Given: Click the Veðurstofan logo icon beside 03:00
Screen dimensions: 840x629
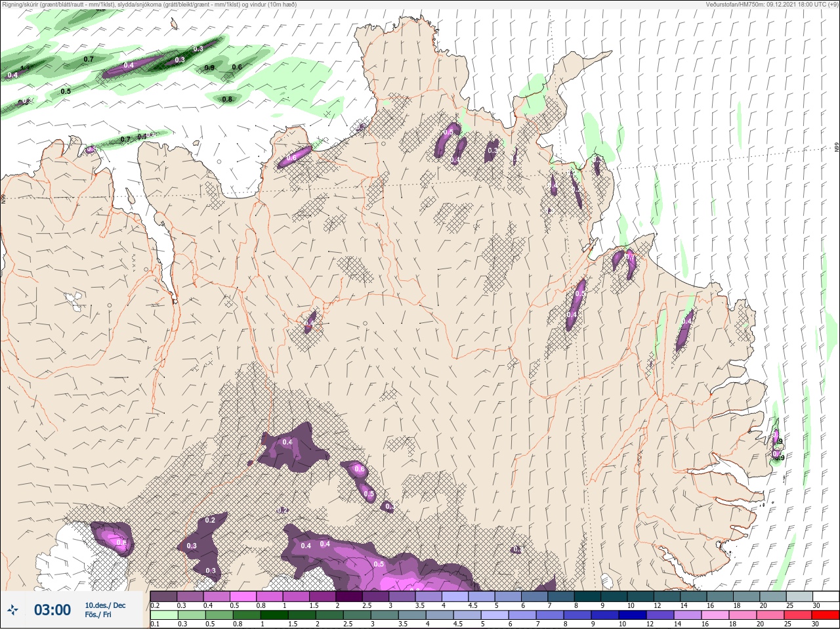Looking at the screenshot, I should (12, 610).
